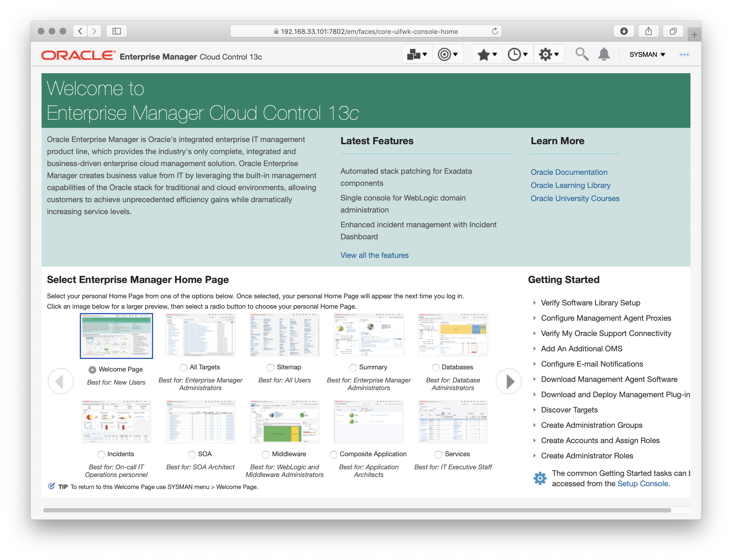Preview the Welcome Page thumbnail
The height and width of the screenshot is (560, 732).
click(116, 336)
